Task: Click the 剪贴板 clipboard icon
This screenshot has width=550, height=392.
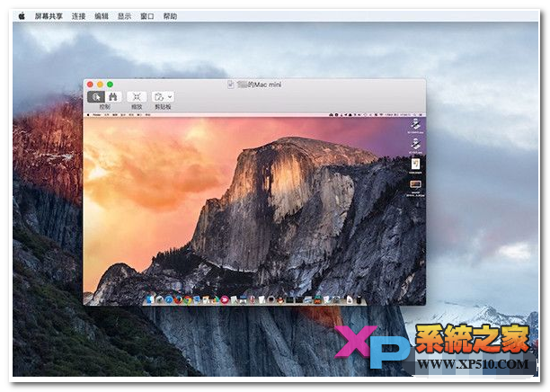Action: 159,96
